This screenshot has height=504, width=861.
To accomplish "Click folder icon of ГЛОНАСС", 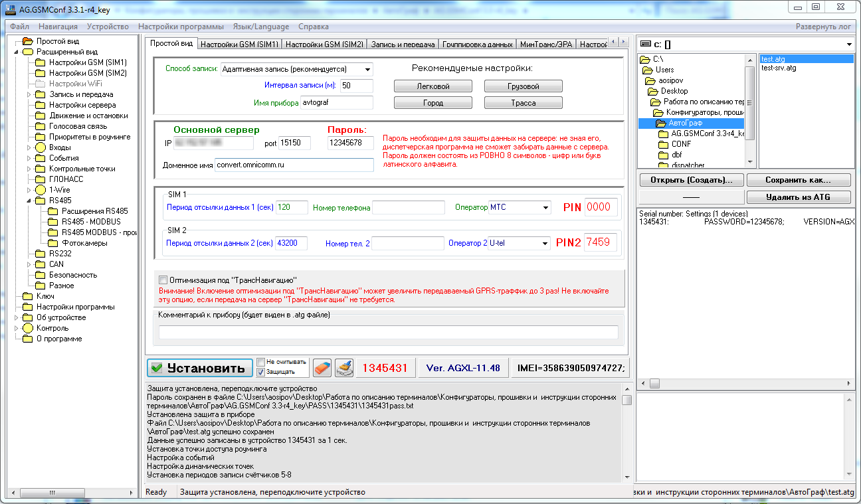I will (x=40, y=179).
